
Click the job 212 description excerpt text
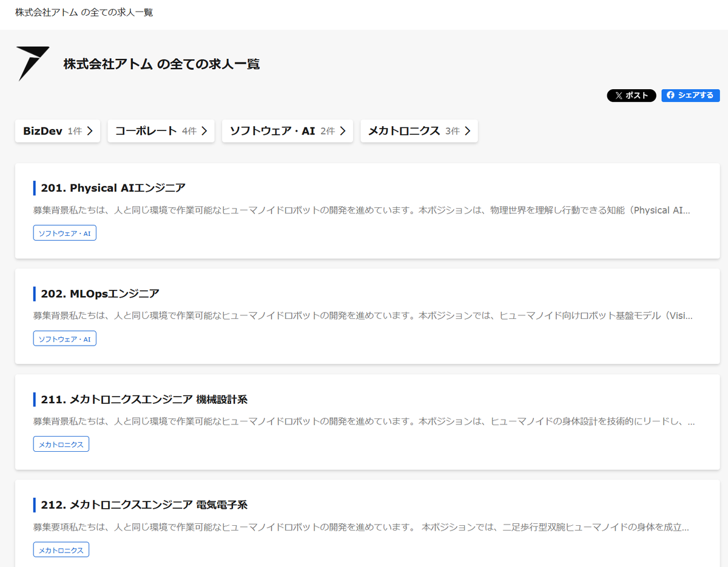[x=361, y=527]
